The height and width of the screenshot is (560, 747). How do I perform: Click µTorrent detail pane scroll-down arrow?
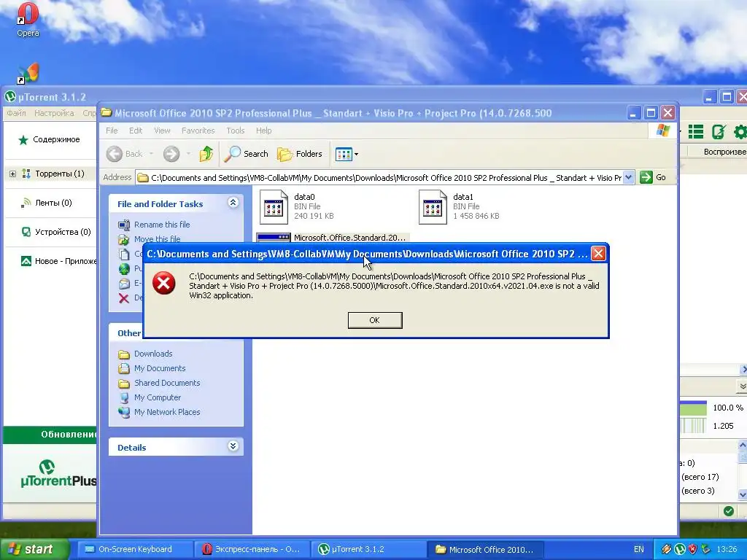click(x=742, y=495)
